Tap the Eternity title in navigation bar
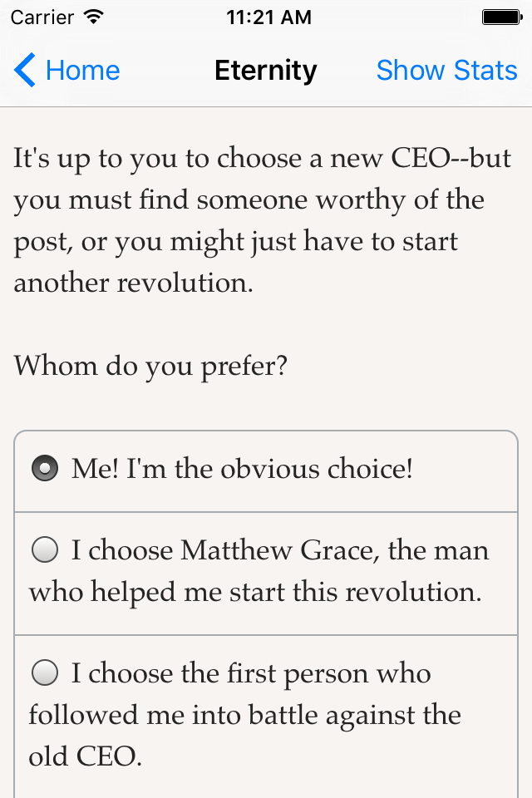Image resolution: width=532 pixels, height=798 pixels. (x=265, y=71)
